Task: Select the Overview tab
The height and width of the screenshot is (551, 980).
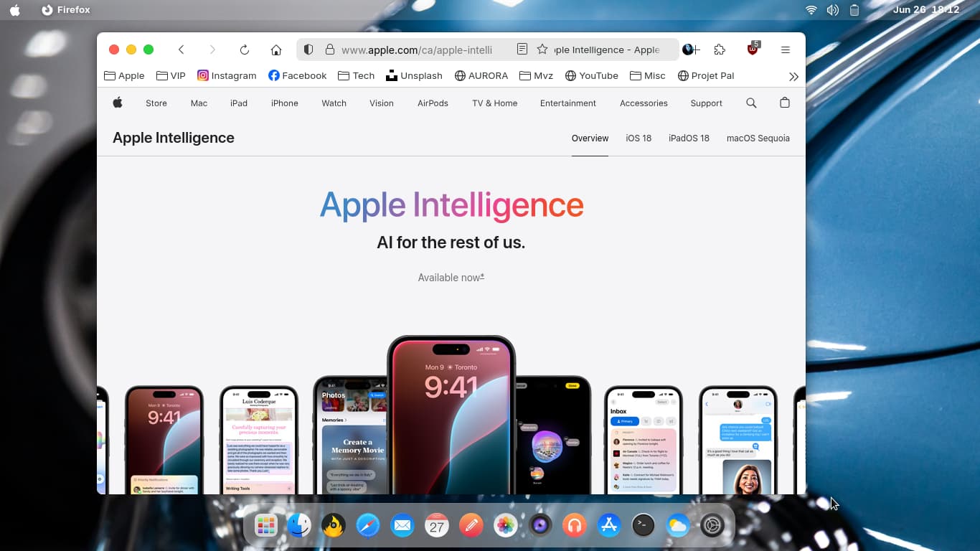Action: coord(590,138)
